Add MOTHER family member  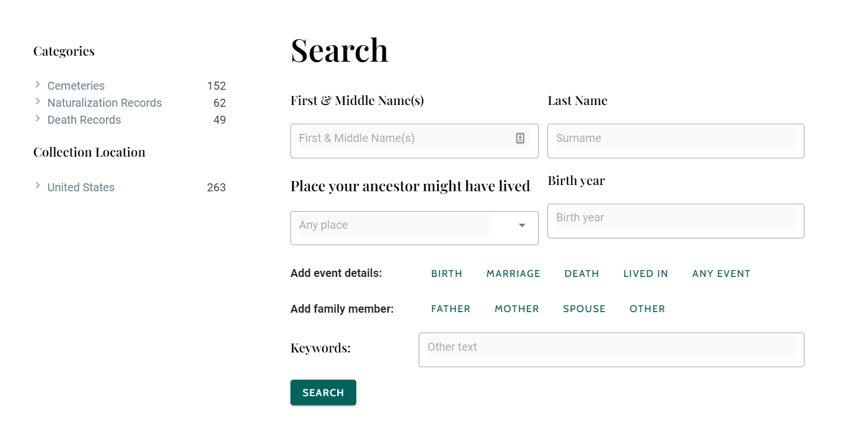[x=517, y=309]
